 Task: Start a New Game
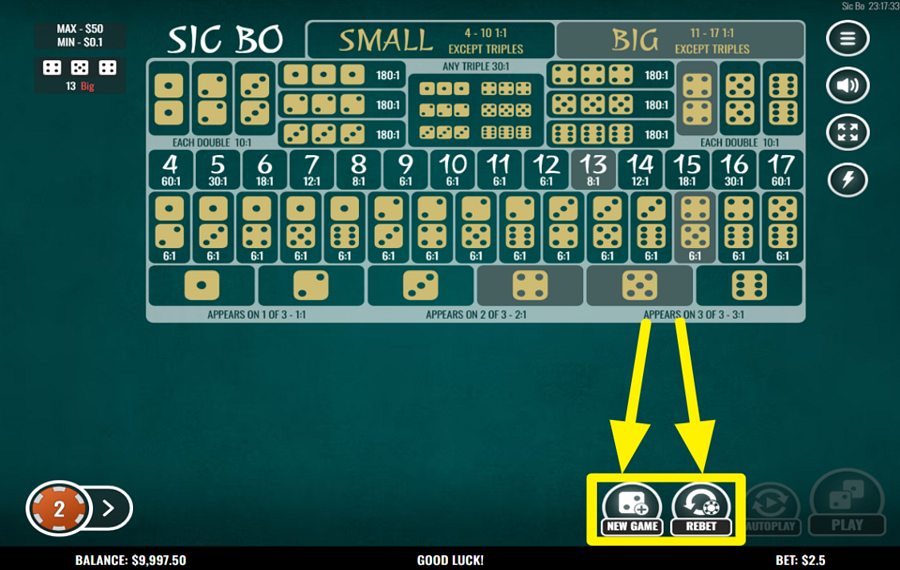632,509
